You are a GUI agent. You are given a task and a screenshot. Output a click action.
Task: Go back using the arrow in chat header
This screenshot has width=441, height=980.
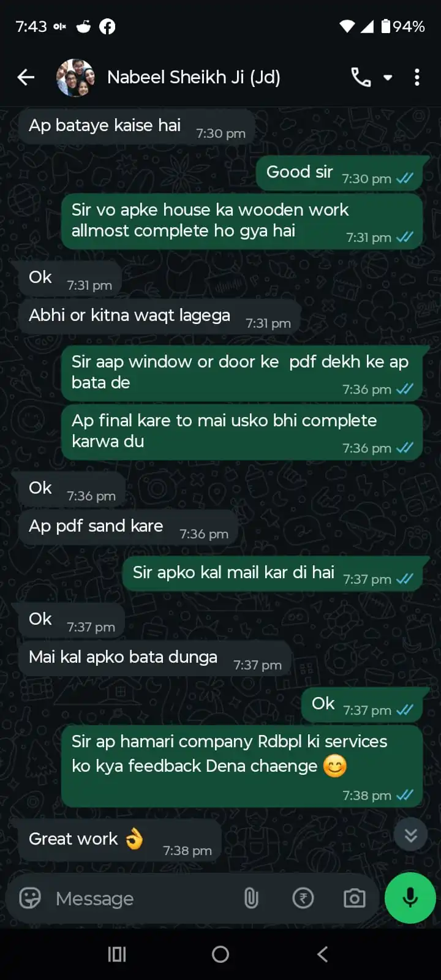26,77
